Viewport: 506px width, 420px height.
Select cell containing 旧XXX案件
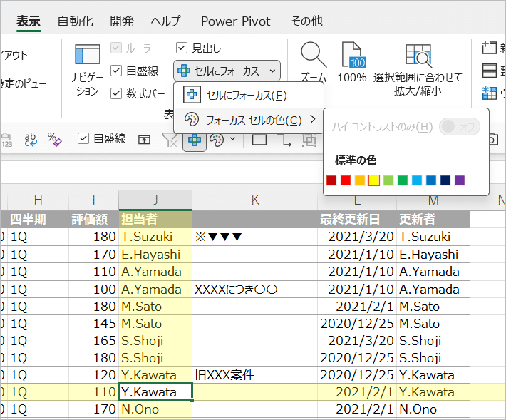[255, 375]
